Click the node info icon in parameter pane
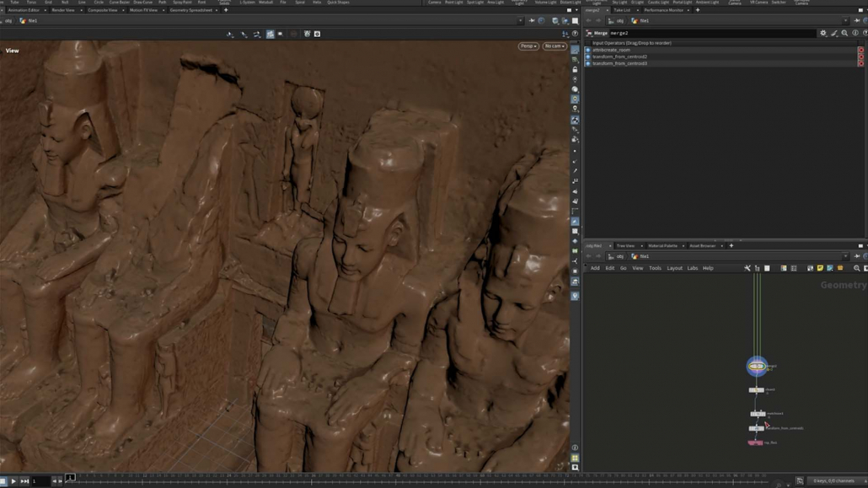Viewport: 868px width, 488px height. (x=855, y=33)
